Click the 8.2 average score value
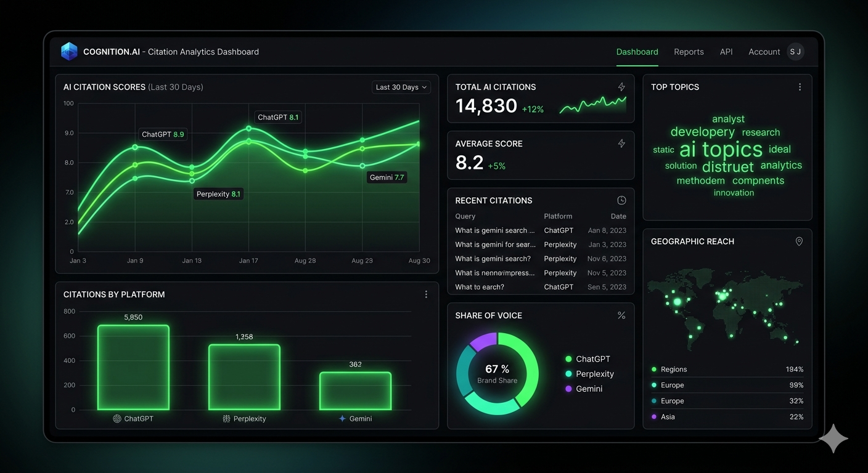The height and width of the screenshot is (473, 868). 469,163
